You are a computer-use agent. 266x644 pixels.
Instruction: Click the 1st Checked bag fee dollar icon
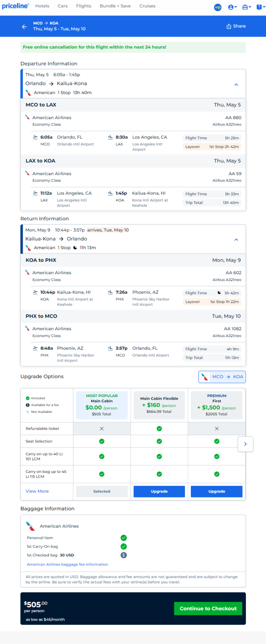(123, 555)
